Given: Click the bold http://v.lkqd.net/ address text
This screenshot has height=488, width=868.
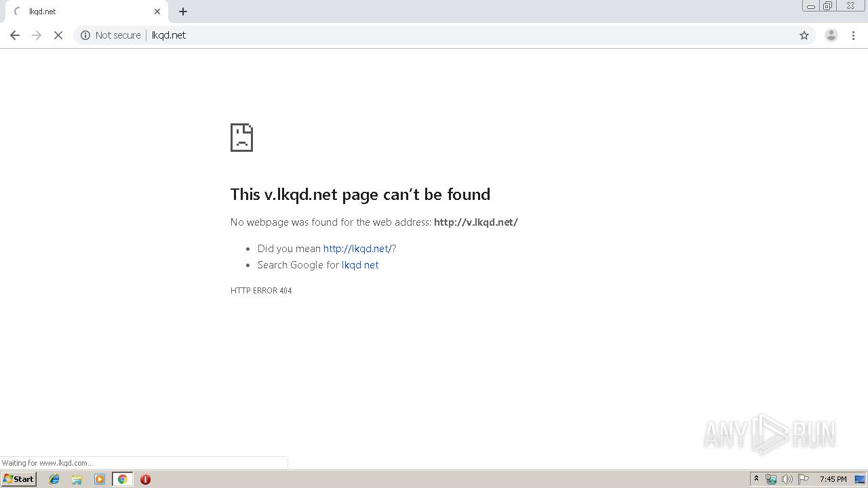Looking at the screenshot, I should pos(476,222).
